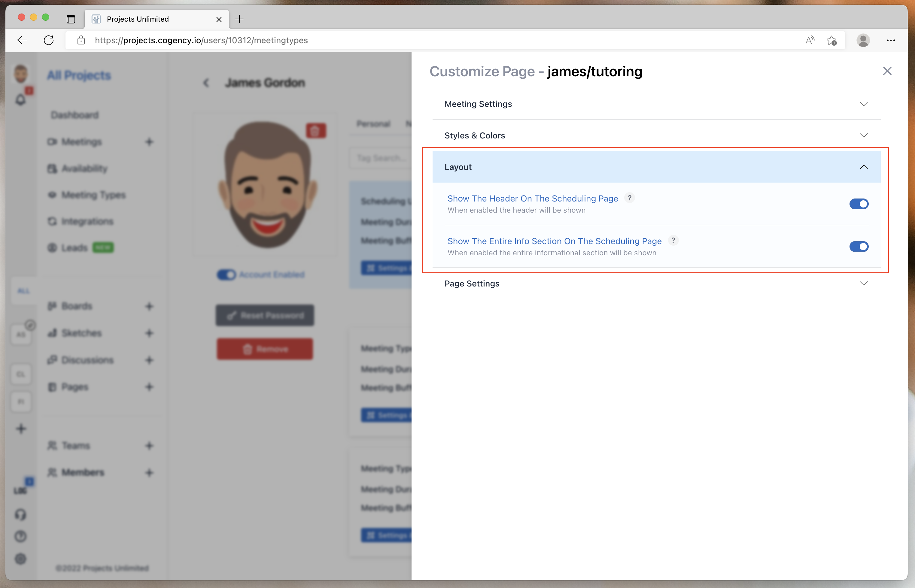This screenshot has width=915, height=588.
Task: Open the browser three-dot settings menu
Action: 891,40
